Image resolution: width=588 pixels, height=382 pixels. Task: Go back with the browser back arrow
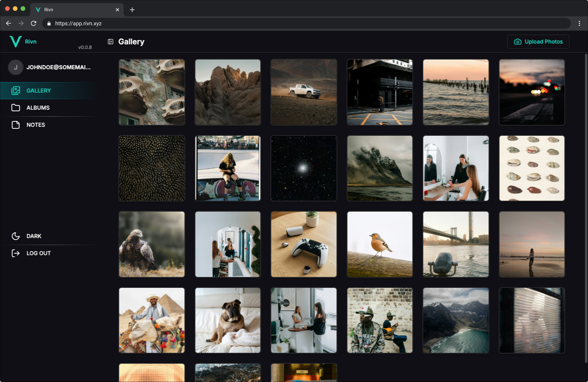(9, 23)
